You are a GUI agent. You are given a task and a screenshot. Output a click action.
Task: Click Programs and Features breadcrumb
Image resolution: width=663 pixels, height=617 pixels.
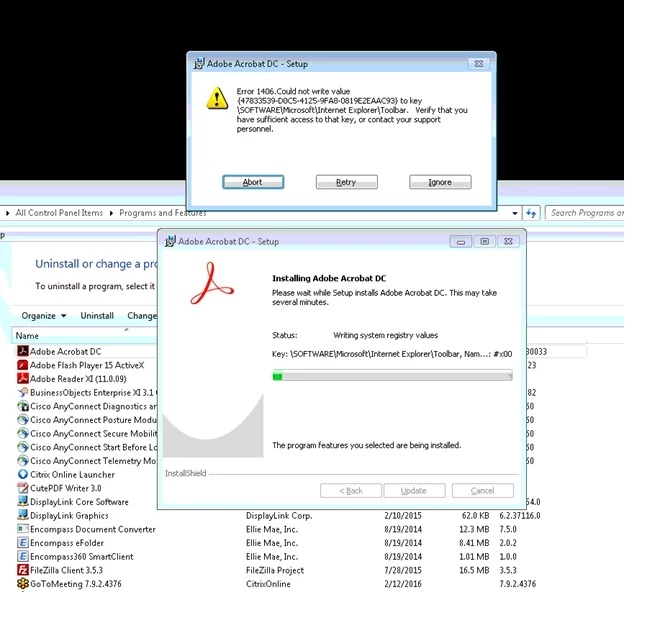pyautogui.click(x=162, y=213)
